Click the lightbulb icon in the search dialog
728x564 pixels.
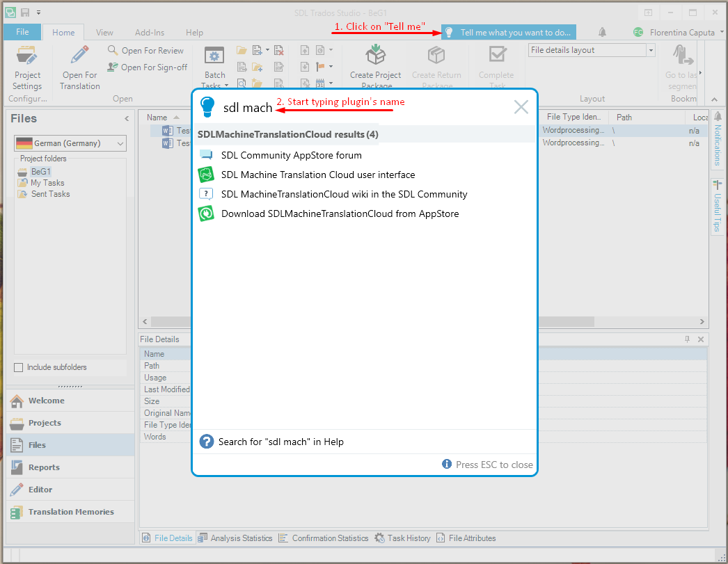click(207, 106)
